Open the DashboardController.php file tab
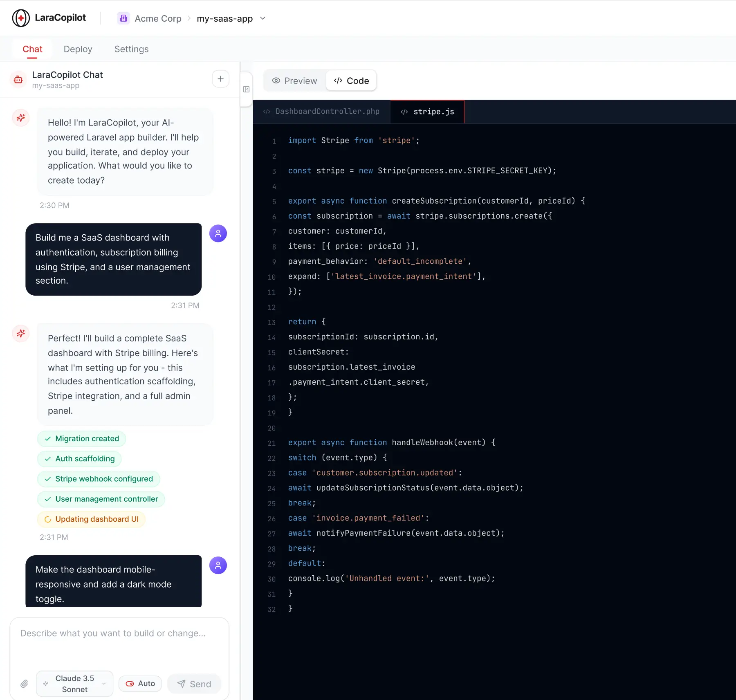Viewport: 736px width, 700px height. point(321,112)
